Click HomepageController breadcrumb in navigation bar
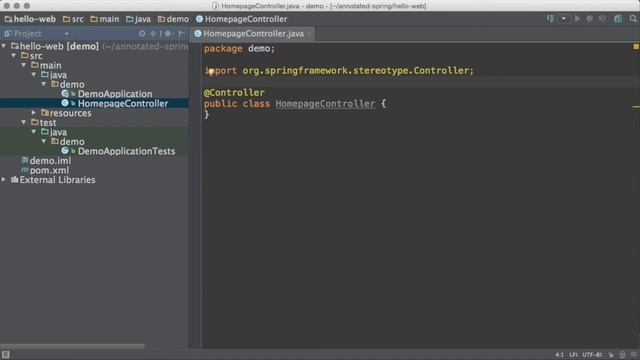Image resolution: width=640 pixels, height=360 pixels. (x=241, y=19)
